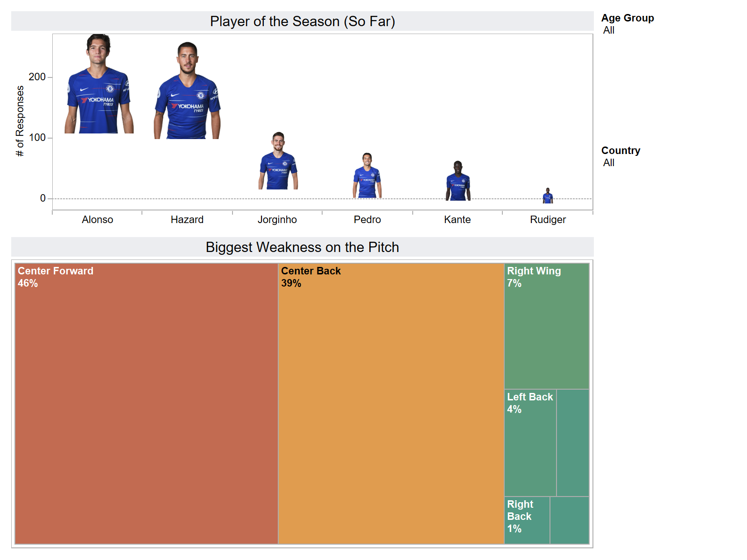
Task: Click Kante's player image in chart
Action: (x=458, y=181)
